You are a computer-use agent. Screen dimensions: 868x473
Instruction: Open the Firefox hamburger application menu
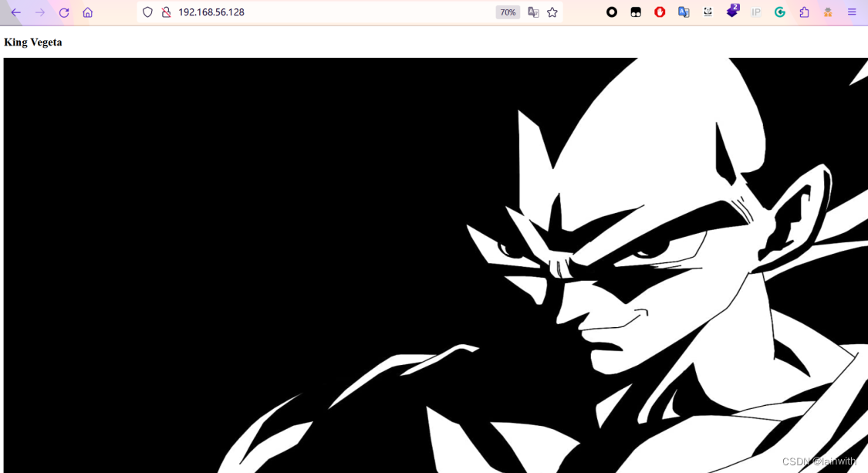pyautogui.click(x=852, y=12)
